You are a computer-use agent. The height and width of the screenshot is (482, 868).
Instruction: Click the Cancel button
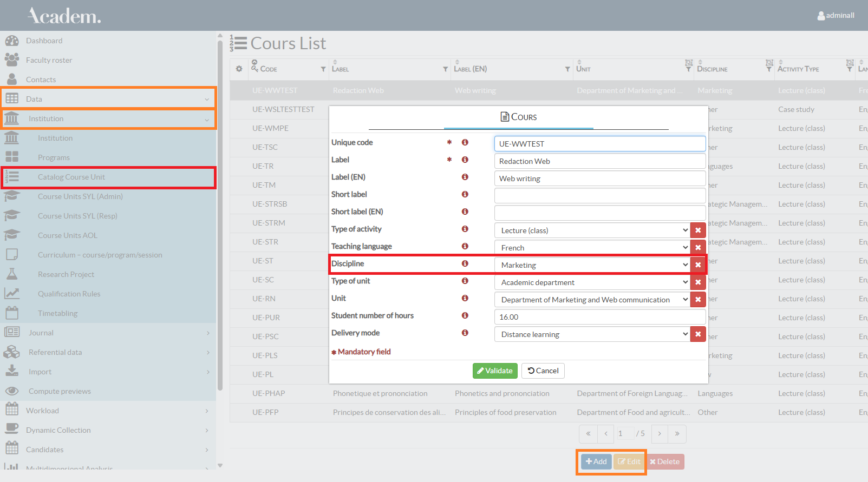[x=543, y=371]
